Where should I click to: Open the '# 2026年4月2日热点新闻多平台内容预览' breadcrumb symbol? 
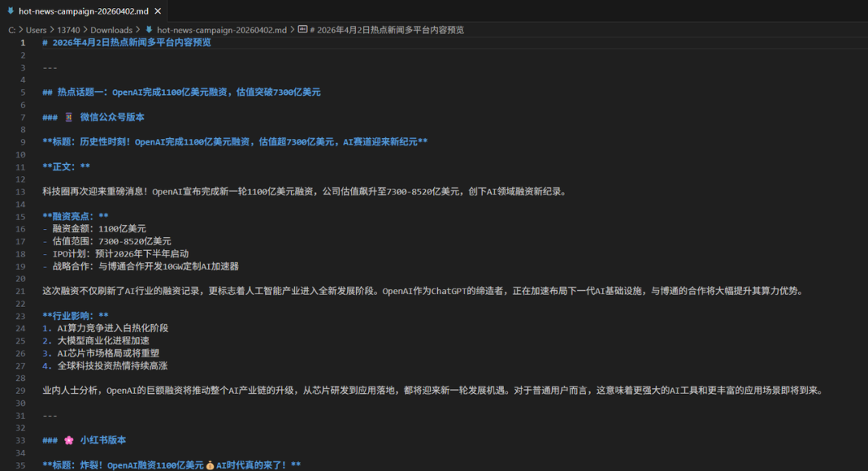pyautogui.click(x=387, y=30)
